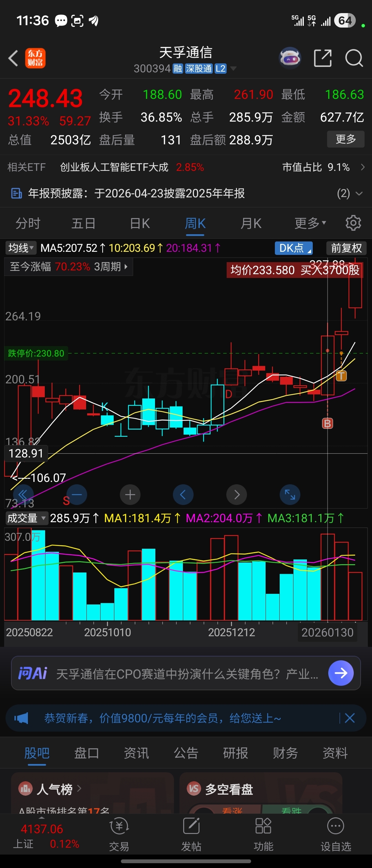
Task: Toggle 前复权 price adjustment
Action: [x=347, y=248]
